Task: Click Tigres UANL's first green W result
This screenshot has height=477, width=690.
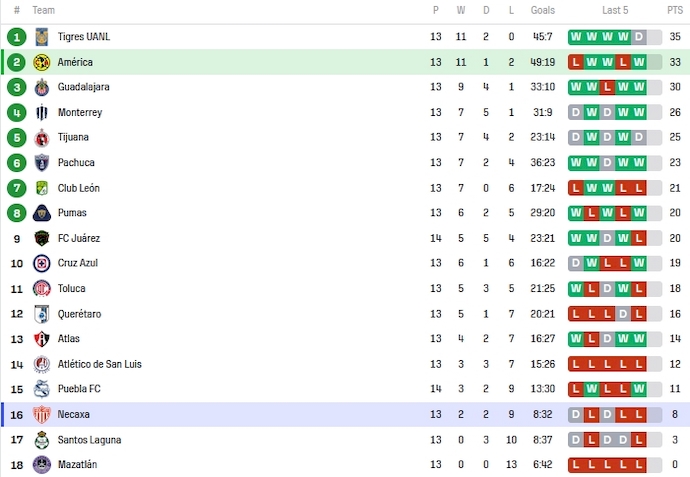Action: [576, 37]
